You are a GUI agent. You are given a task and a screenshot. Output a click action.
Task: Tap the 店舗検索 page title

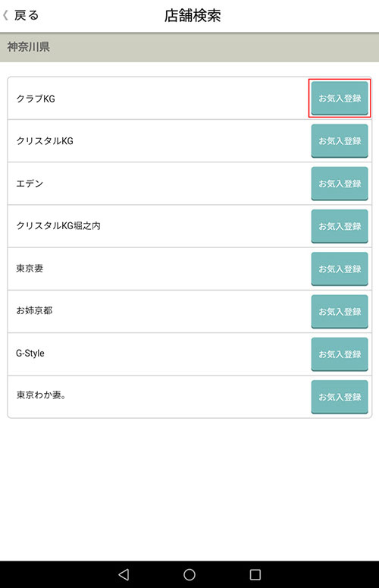click(193, 16)
